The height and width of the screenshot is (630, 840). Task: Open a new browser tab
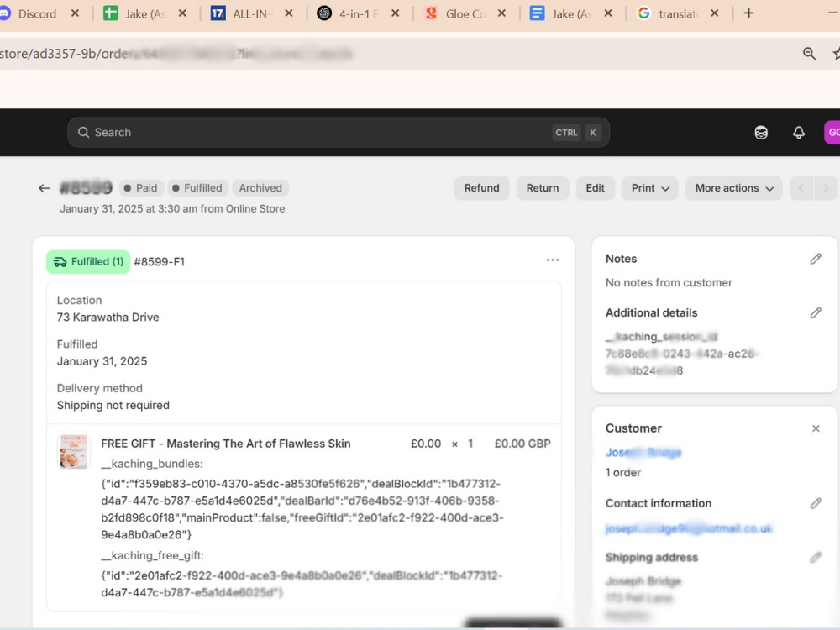tap(749, 13)
